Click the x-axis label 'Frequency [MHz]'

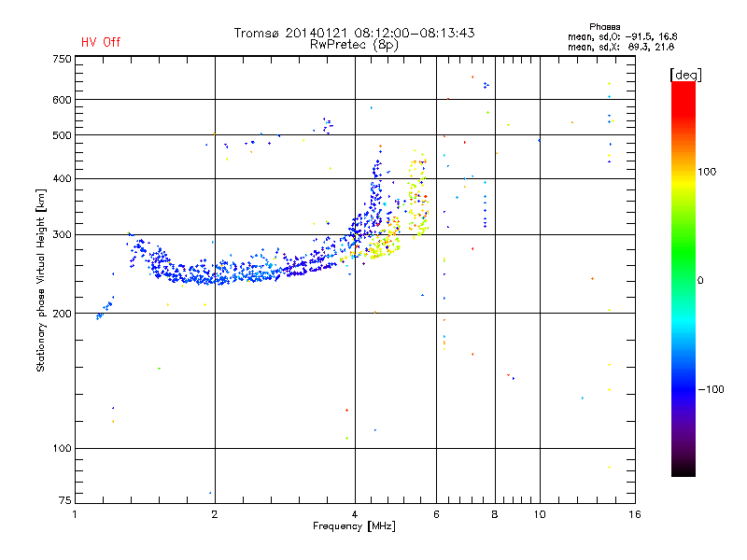pos(354,526)
